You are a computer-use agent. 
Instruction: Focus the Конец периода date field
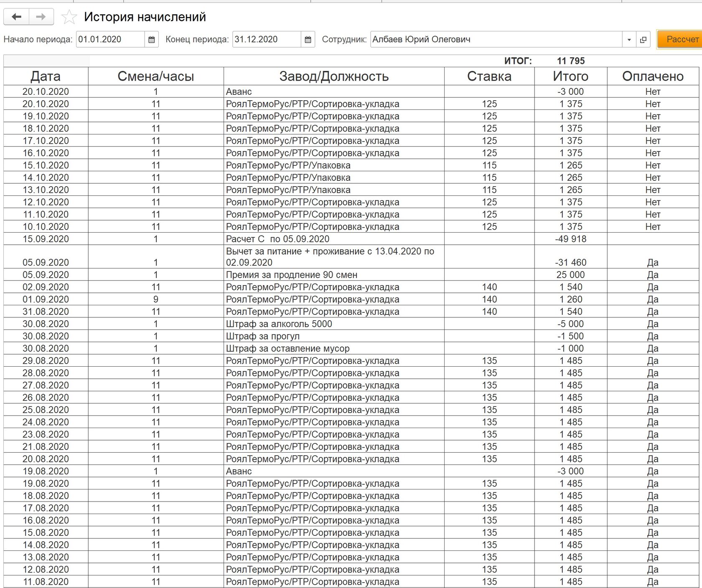pyautogui.click(x=267, y=40)
